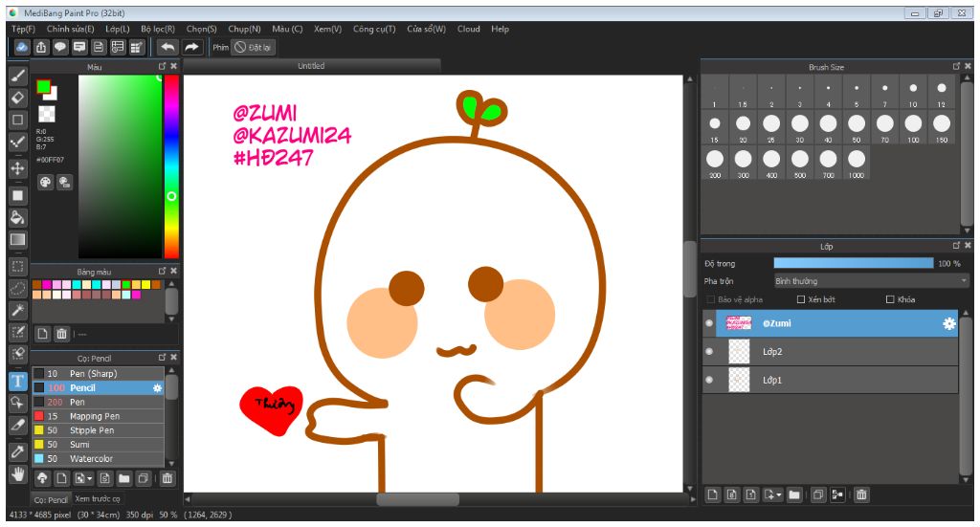Open the Pha trộn blending dropdown

click(871, 281)
